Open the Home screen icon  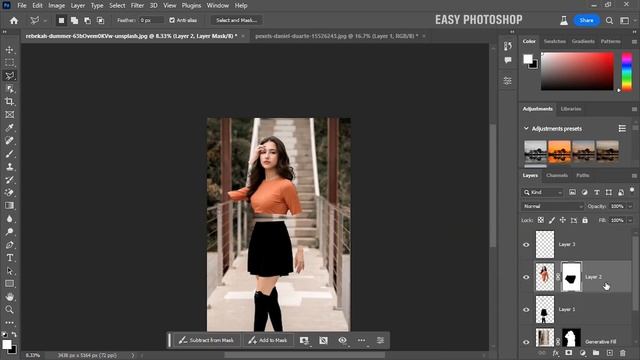14,20
